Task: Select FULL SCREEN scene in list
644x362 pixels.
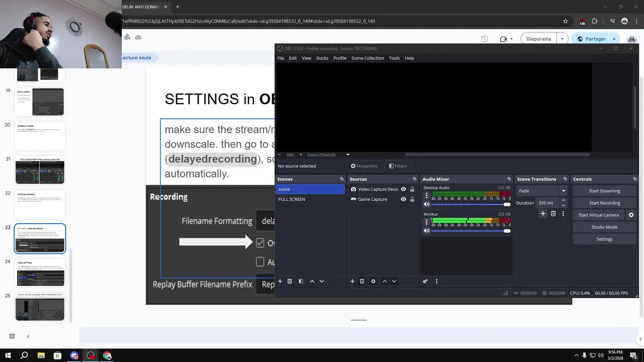Action: (x=310, y=200)
